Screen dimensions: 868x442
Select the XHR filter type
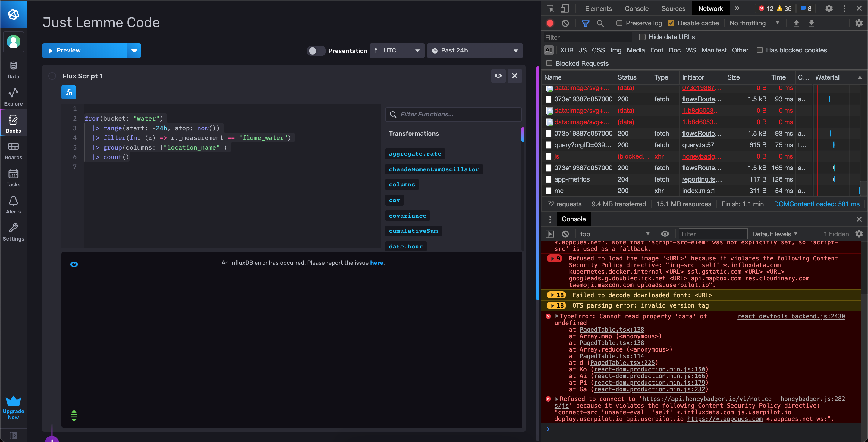coord(566,50)
